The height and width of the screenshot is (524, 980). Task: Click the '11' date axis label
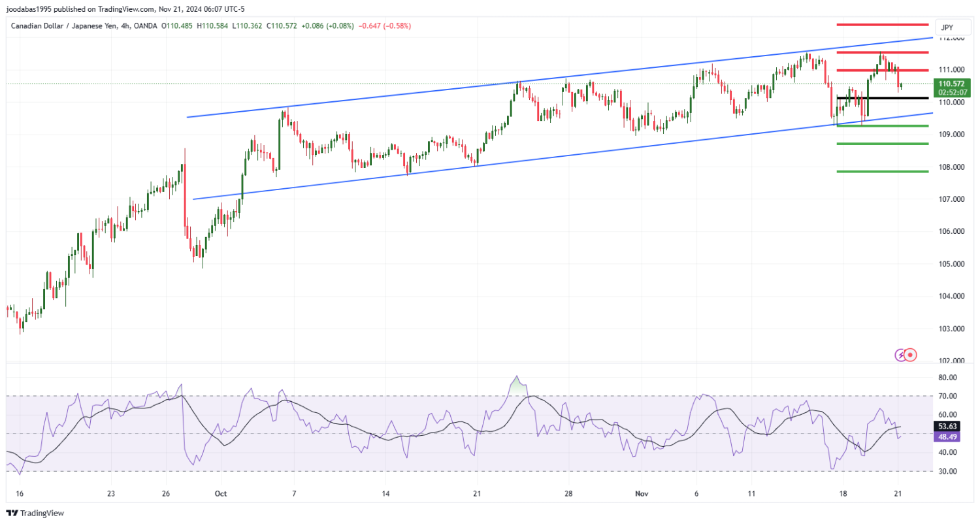tap(751, 493)
